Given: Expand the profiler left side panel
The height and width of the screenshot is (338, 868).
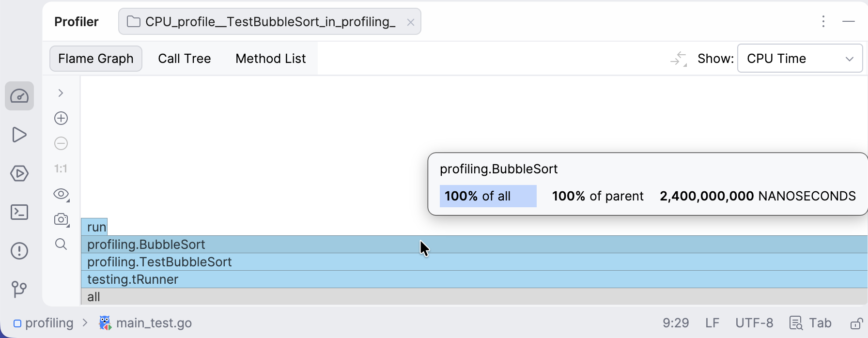Looking at the screenshot, I should click(61, 93).
